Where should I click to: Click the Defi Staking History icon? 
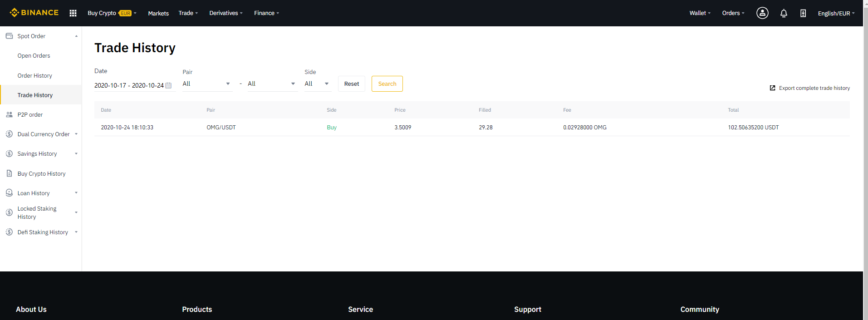point(9,232)
